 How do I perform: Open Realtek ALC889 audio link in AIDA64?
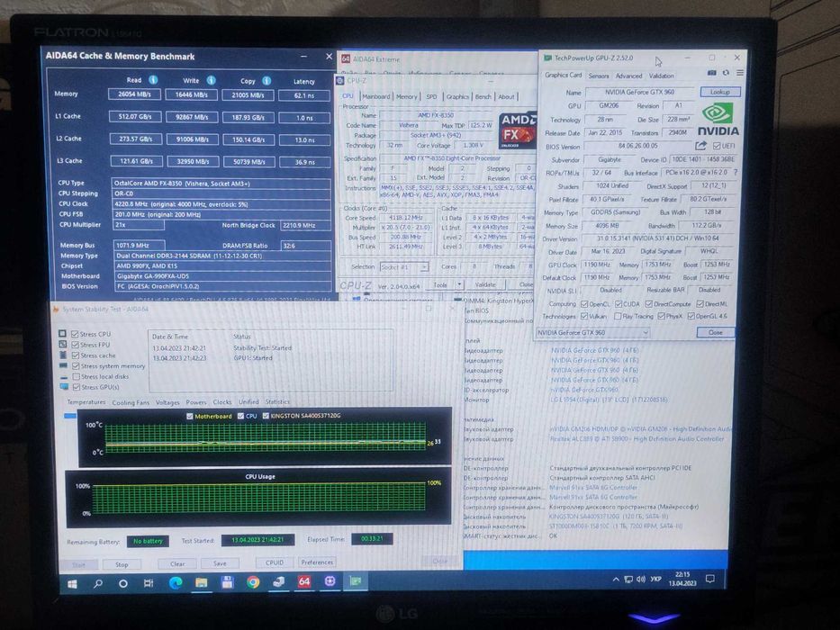637,439
